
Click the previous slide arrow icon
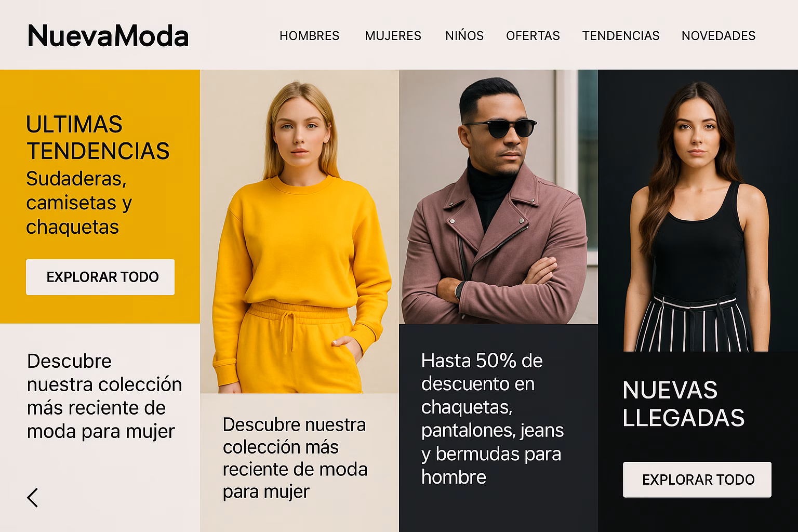(x=33, y=497)
